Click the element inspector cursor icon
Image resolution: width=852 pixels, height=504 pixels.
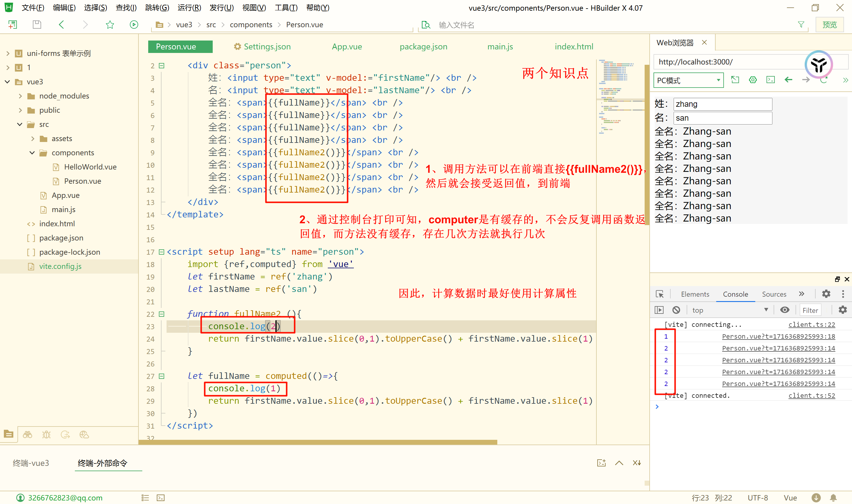click(x=659, y=294)
